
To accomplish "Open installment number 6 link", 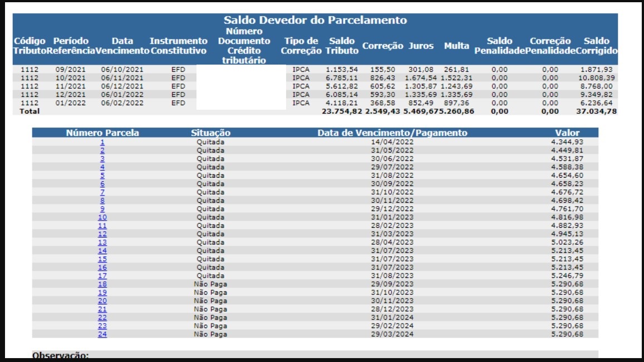I will [102, 184].
